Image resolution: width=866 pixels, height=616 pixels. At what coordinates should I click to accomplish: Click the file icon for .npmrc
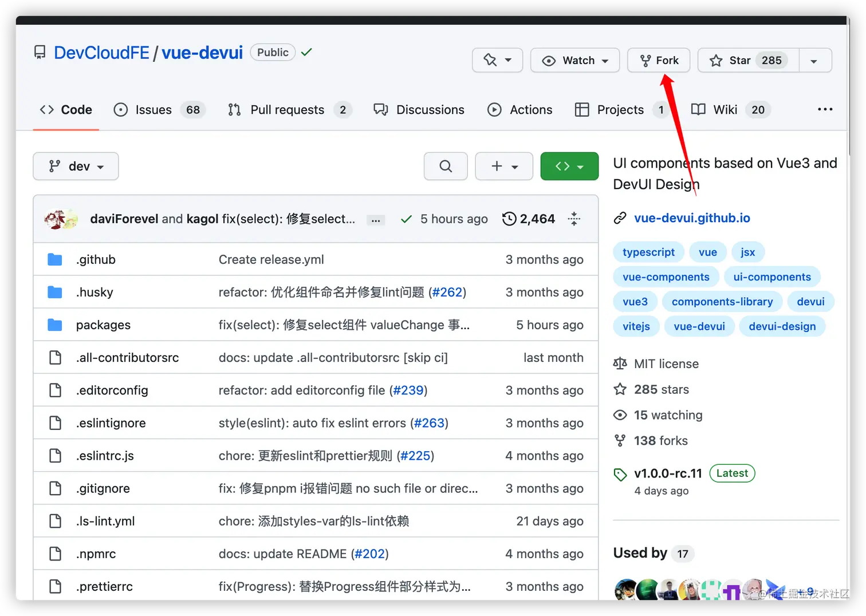(x=55, y=553)
